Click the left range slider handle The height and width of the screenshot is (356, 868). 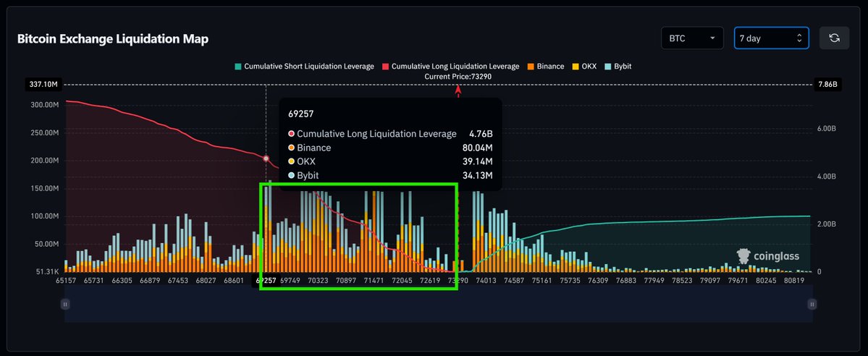click(x=66, y=305)
